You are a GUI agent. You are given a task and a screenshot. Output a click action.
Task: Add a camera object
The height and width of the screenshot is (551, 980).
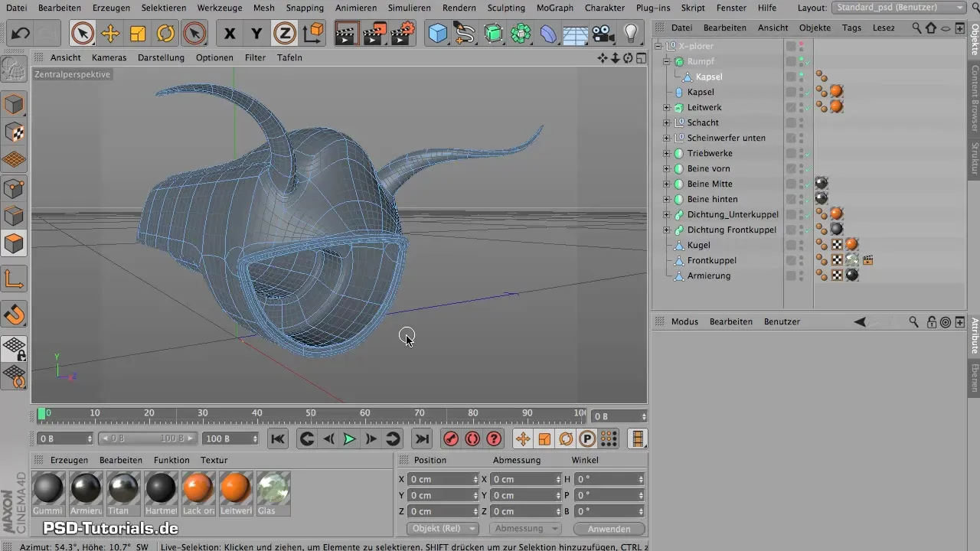pos(603,34)
